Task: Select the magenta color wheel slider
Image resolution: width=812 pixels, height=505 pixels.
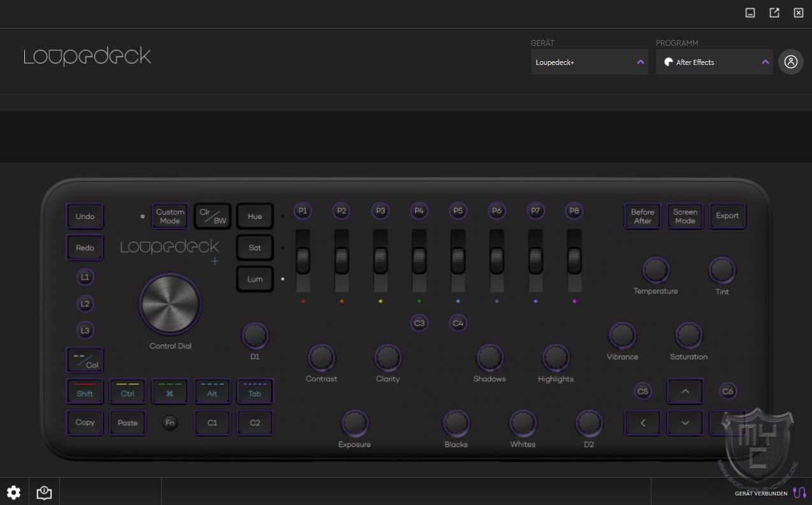Action: 574,260
